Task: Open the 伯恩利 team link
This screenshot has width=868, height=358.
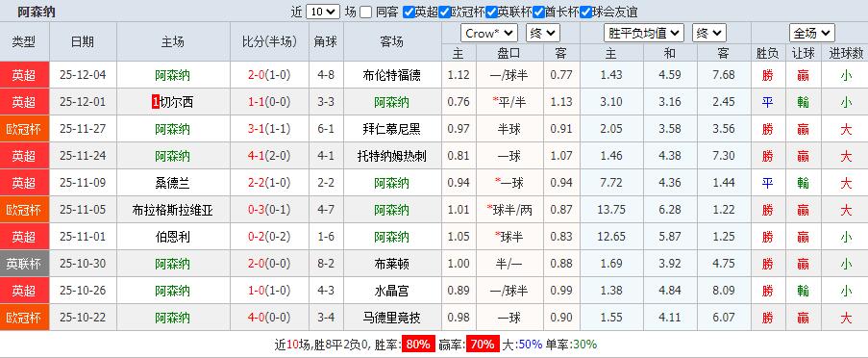Action: pyautogui.click(x=173, y=237)
